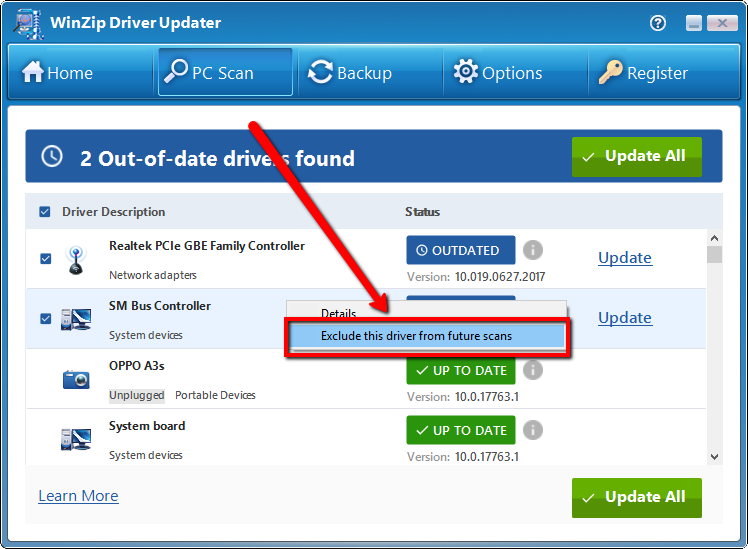Toggle the select-all Driver Description checkbox
This screenshot has height=549, width=748.
[x=45, y=212]
